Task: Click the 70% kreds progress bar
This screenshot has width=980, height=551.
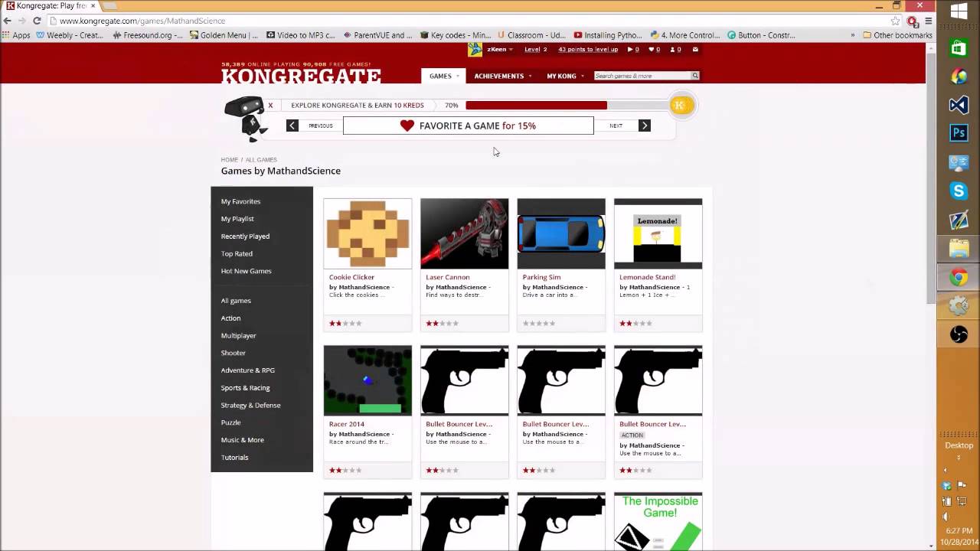Action: click(568, 106)
